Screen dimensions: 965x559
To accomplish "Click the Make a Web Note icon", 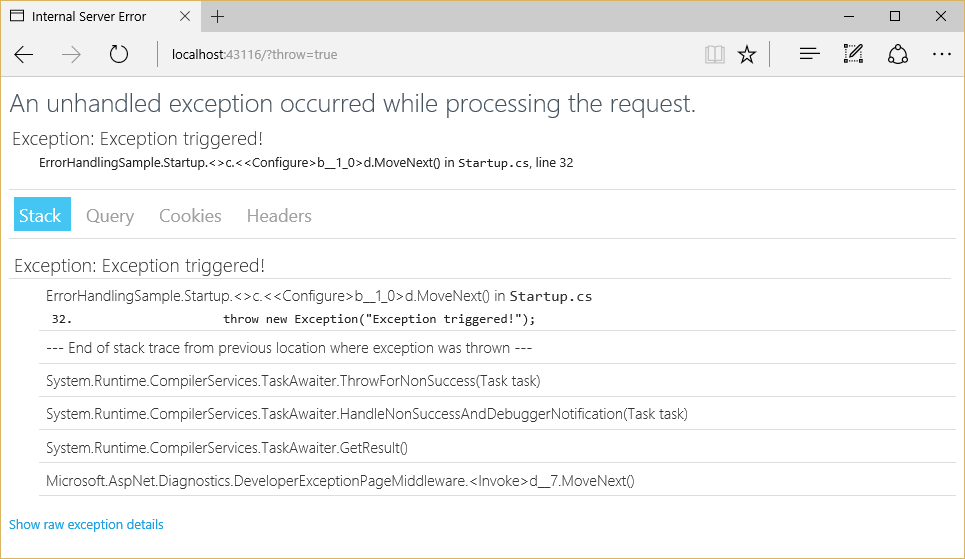I will [853, 55].
